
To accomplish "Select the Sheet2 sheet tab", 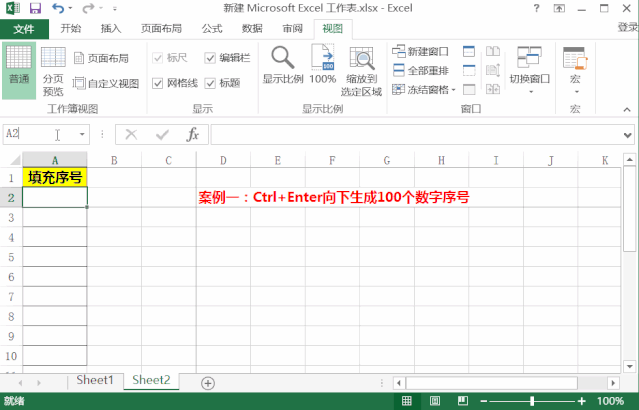I will coord(151,380).
